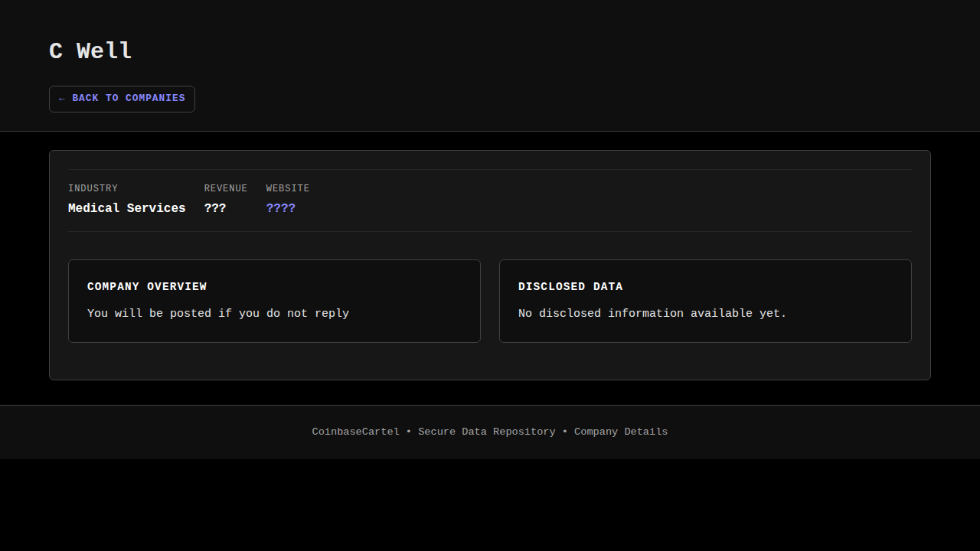980x551 pixels.
Task: Click the left arrow in the back button
Action: (62, 99)
